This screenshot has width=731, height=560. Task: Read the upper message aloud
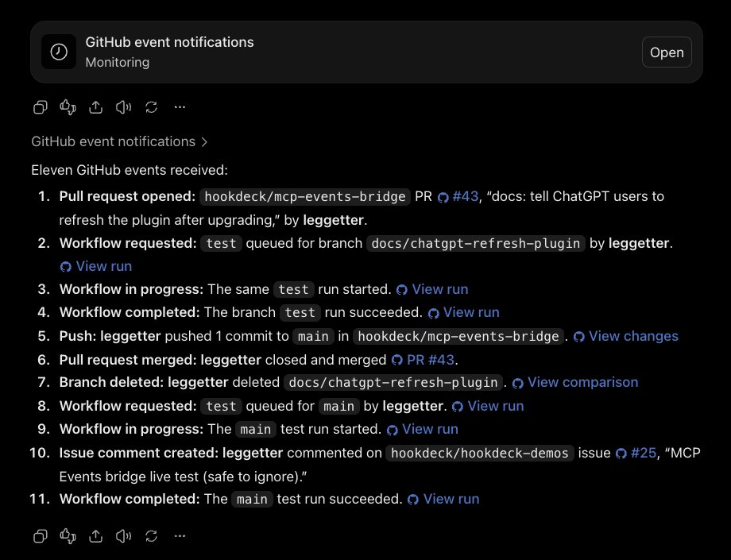click(123, 107)
